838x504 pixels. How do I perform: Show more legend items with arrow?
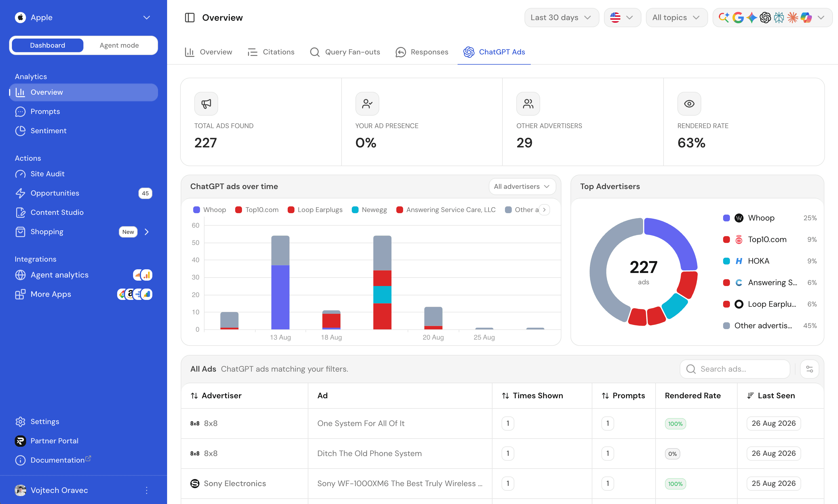(x=544, y=209)
